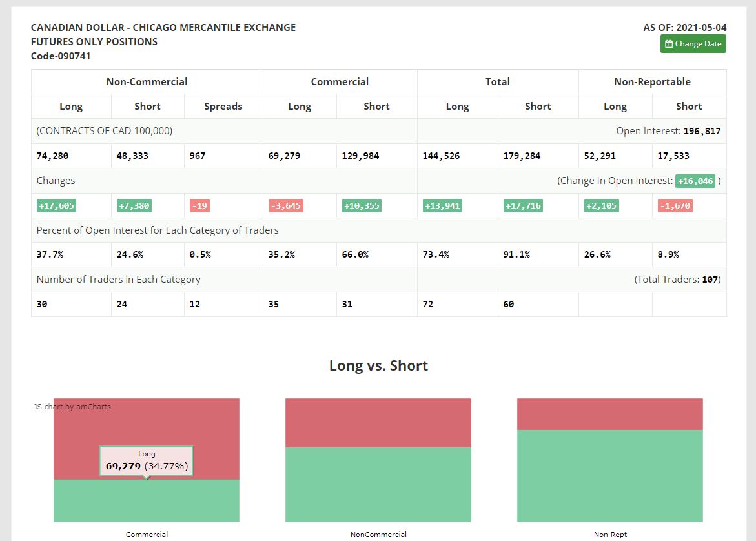
Task: Click the Non-Reportable column group header
Action: (x=652, y=82)
